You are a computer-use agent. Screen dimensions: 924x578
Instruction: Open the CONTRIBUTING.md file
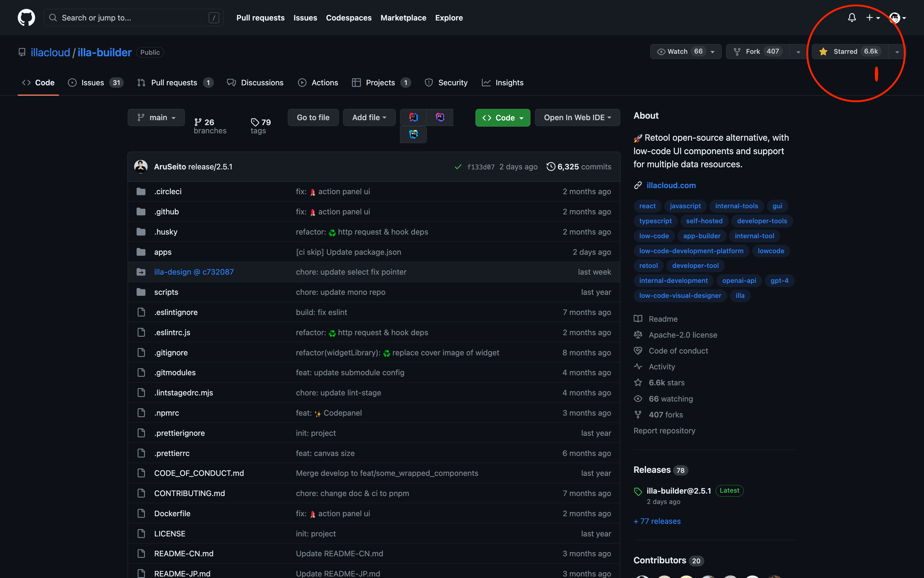(189, 494)
